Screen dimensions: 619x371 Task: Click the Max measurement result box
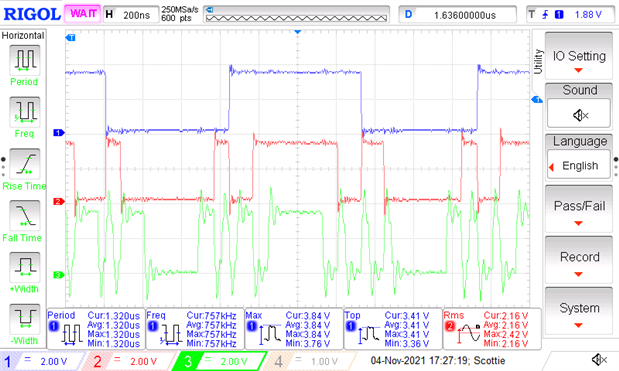point(294,329)
